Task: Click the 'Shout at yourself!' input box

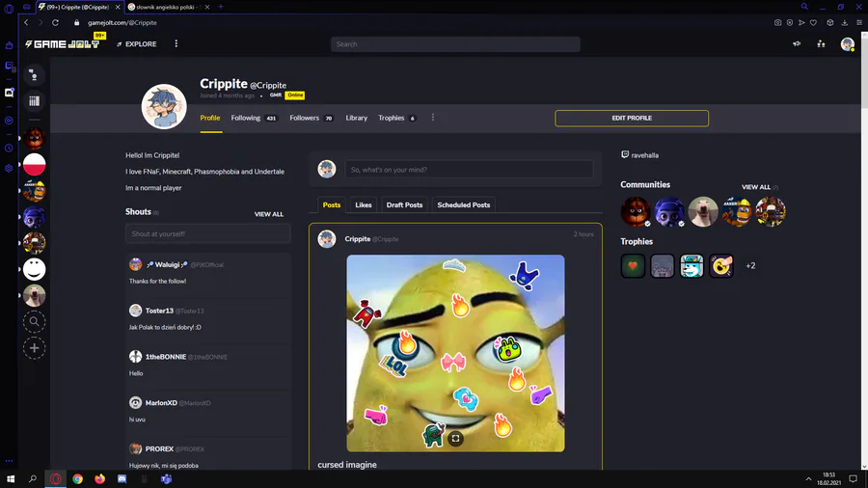Action: click(x=207, y=233)
